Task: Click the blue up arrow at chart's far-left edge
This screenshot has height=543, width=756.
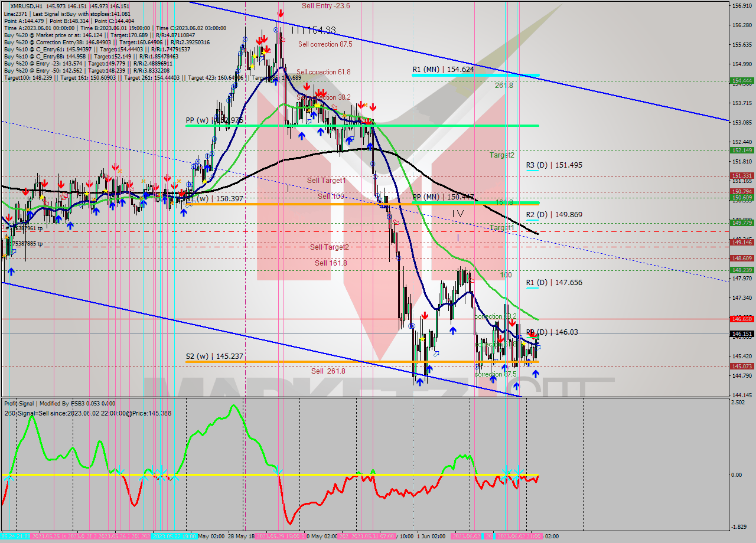Action: click(x=11, y=271)
